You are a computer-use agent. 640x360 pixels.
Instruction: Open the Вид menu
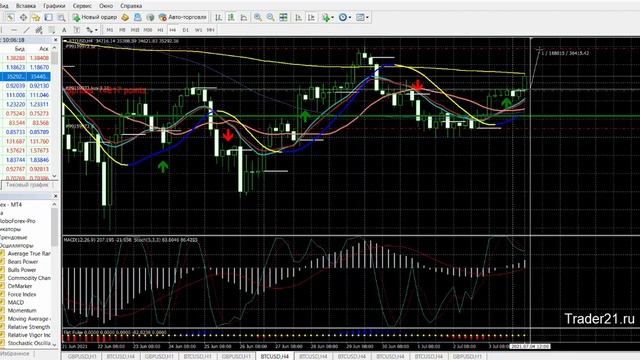(3, 6)
